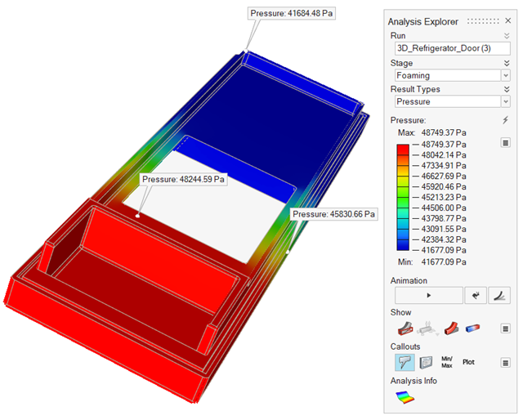The height and width of the screenshot is (420, 523).
Task: Select the 3D_Refrigerator_Door (3) run field
Action: pyautogui.click(x=452, y=48)
